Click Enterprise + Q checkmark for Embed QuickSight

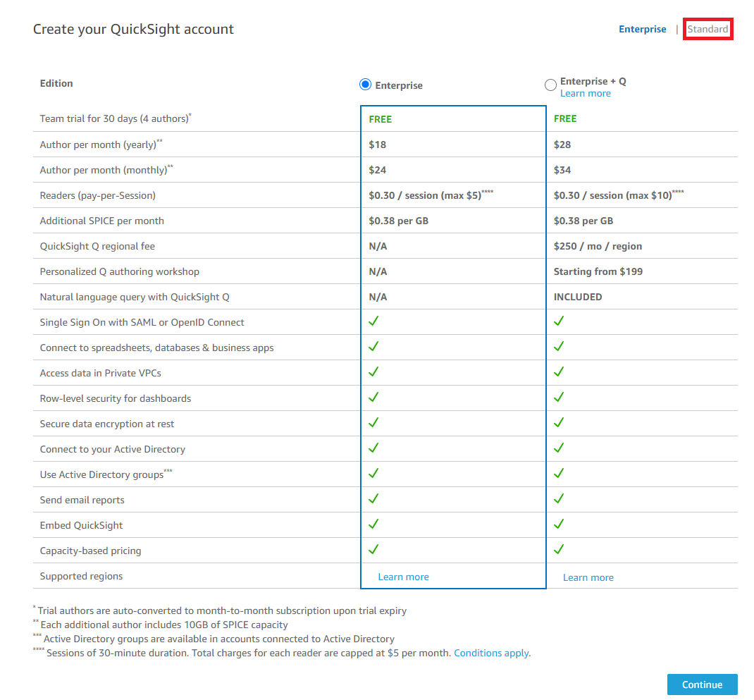point(558,524)
